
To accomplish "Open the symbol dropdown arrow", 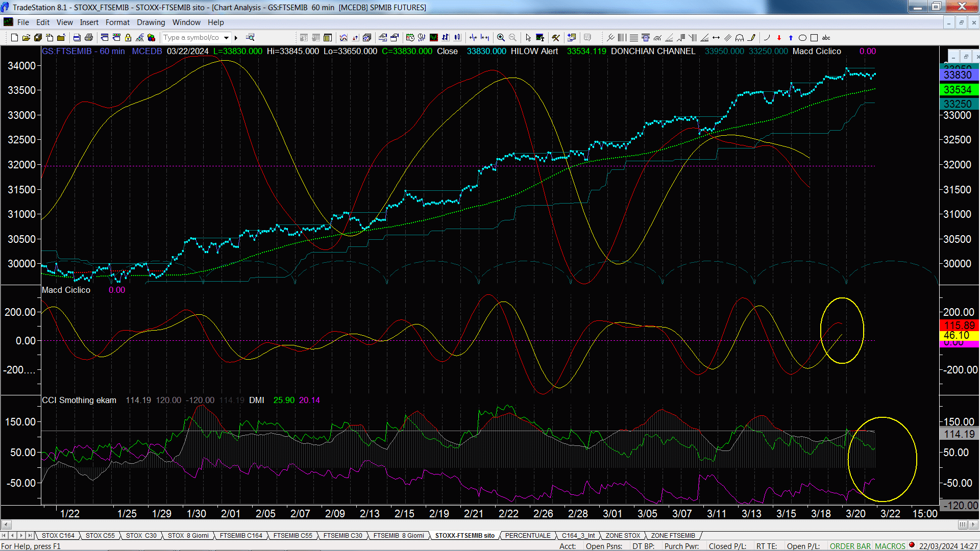I will (227, 37).
